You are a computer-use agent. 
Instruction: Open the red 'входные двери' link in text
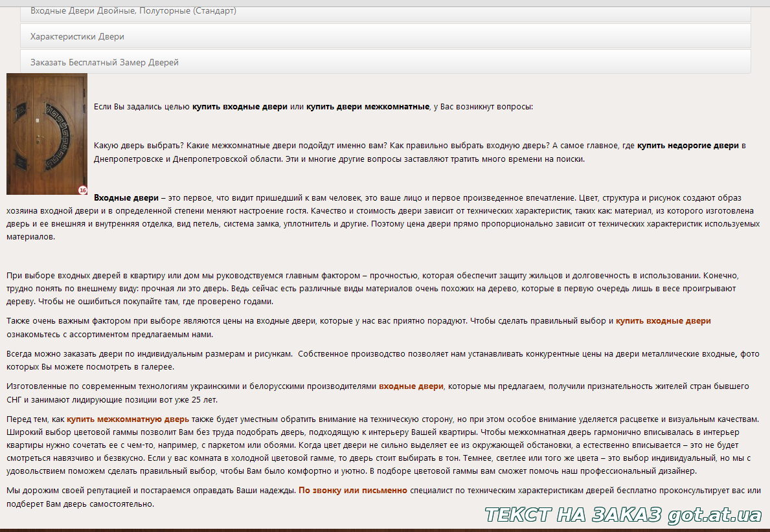point(411,386)
